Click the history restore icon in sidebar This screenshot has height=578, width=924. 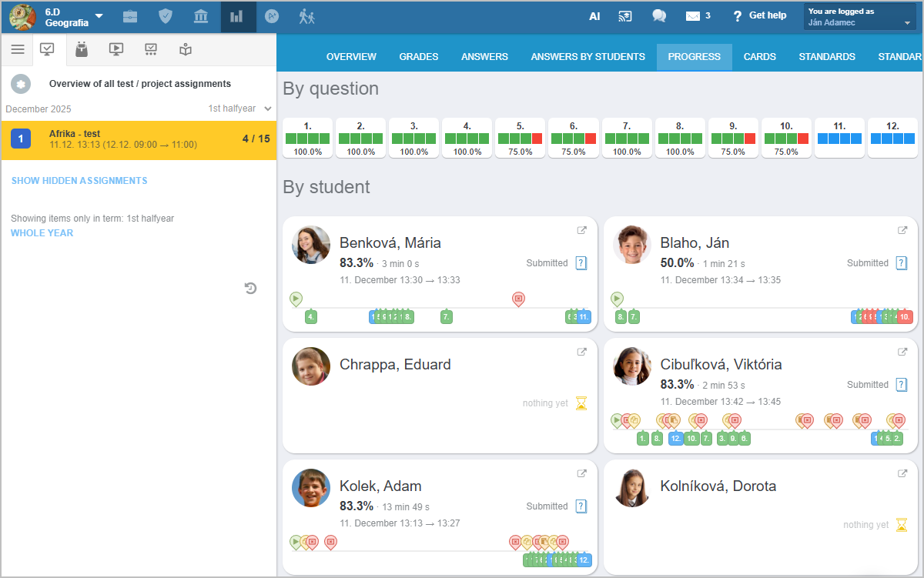250,289
